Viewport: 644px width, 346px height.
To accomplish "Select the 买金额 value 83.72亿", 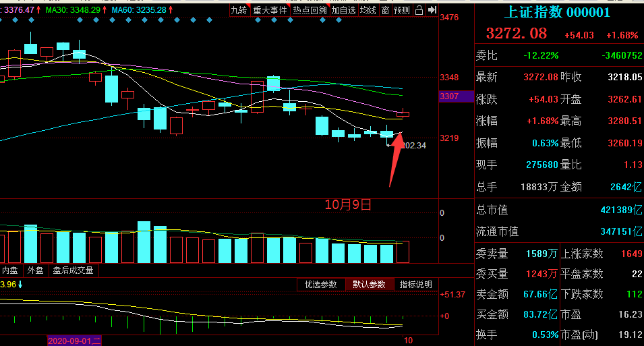I will click(541, 314).
